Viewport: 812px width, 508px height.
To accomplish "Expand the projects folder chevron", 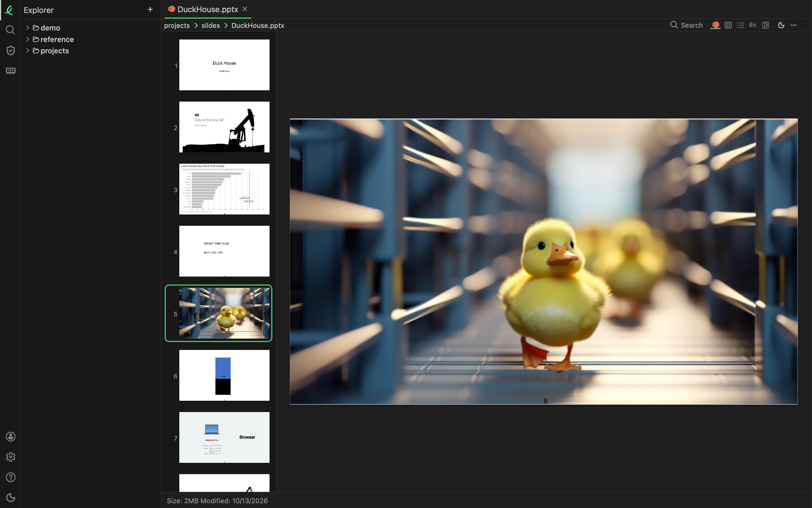I will point(28,51).
